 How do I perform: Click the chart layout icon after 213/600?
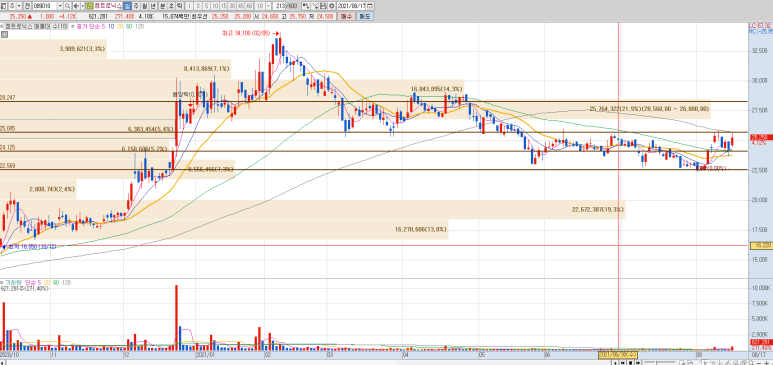tap(306, 6)
